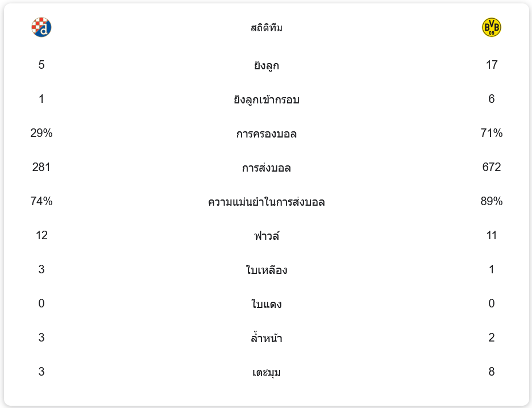Click the ใบเหลือง yellow cards label
532x408 pixels.
tap(266, 270)
